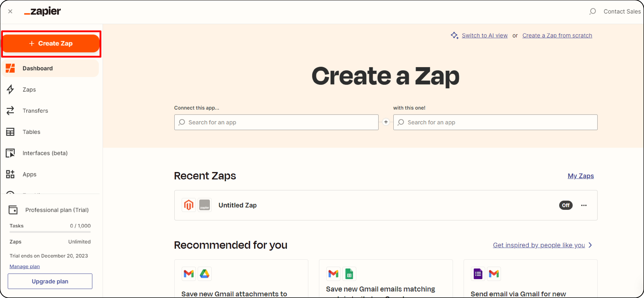Focus the Connect this app search field
Viewport: 644px width, 298px height.
[x=276, y=122]
